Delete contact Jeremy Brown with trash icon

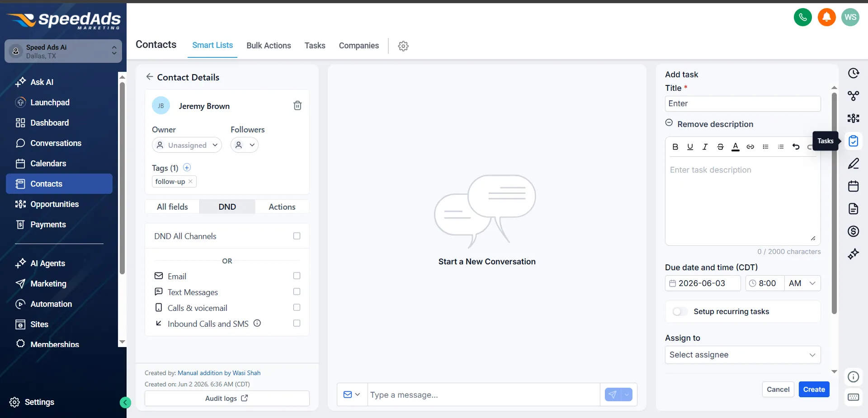[297, 105]
